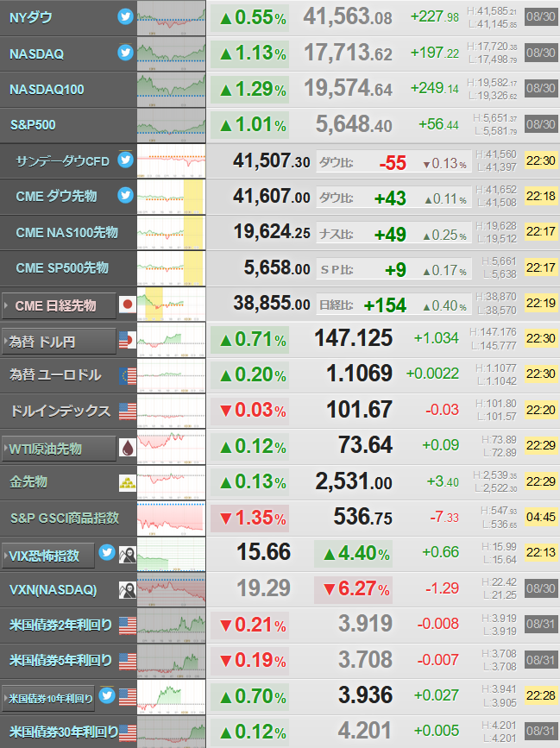The width and height of the screenshot is (560, 748).
Task: Open the S&P500 link
Action: point(33,125)
